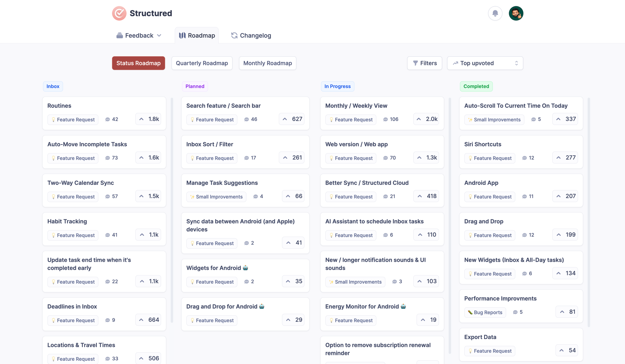Open the Filters menu
The image size is (625, 364).
(424, 63)
